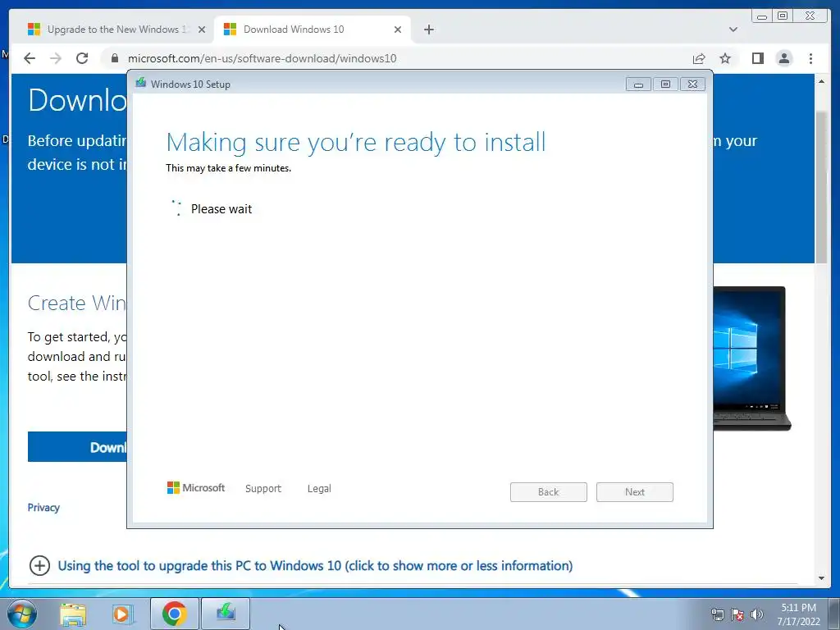This screenshot has height=630, width=840.
Task: Open the Support link in Setup
Action: (263, 489)
